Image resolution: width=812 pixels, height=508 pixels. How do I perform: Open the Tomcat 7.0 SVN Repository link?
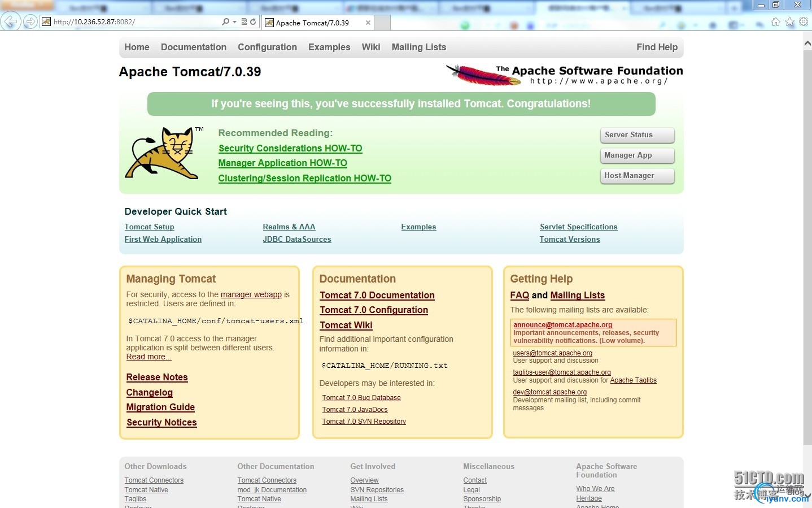tap(364, 422)
